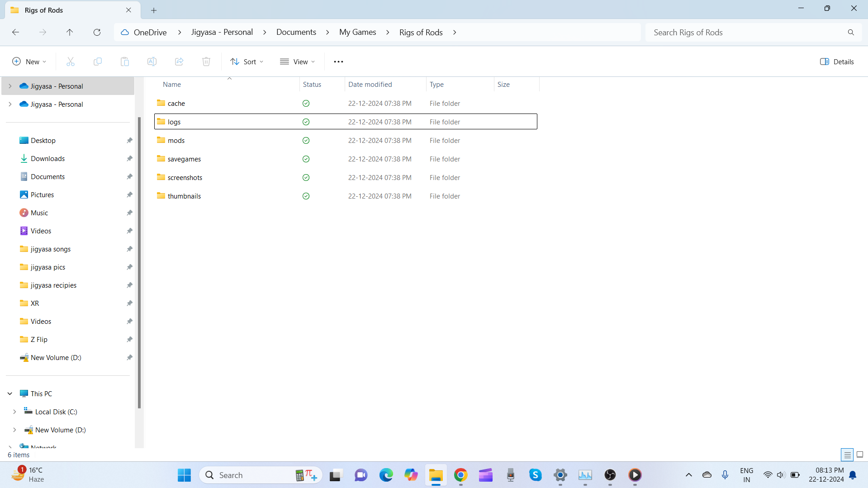Click pin icon beside Downloads
The width and height of the screenshot is (868, 488).
pos(129,158)
